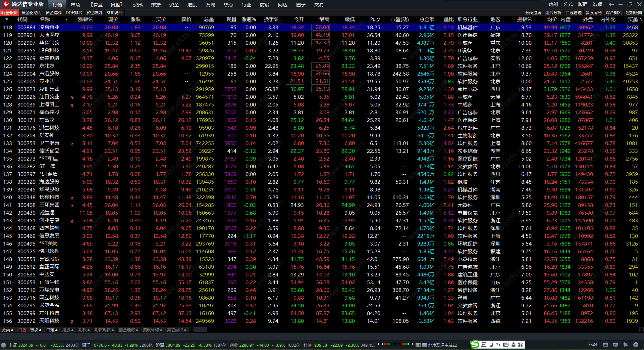
Task: Click the red-green market breadth indicator
Action: click(395, 344)
